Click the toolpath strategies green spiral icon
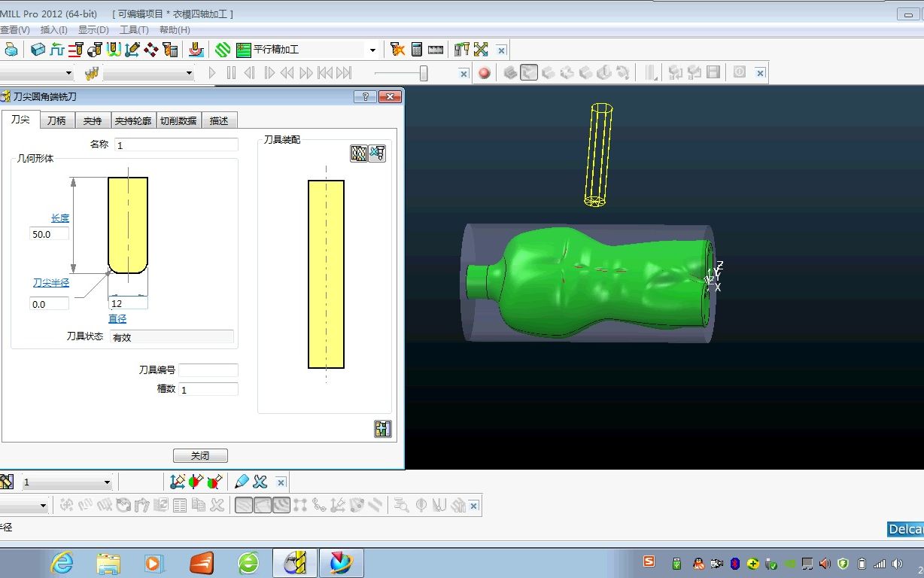The width and height of the screenshot is (924, 578). pos(222,50)
